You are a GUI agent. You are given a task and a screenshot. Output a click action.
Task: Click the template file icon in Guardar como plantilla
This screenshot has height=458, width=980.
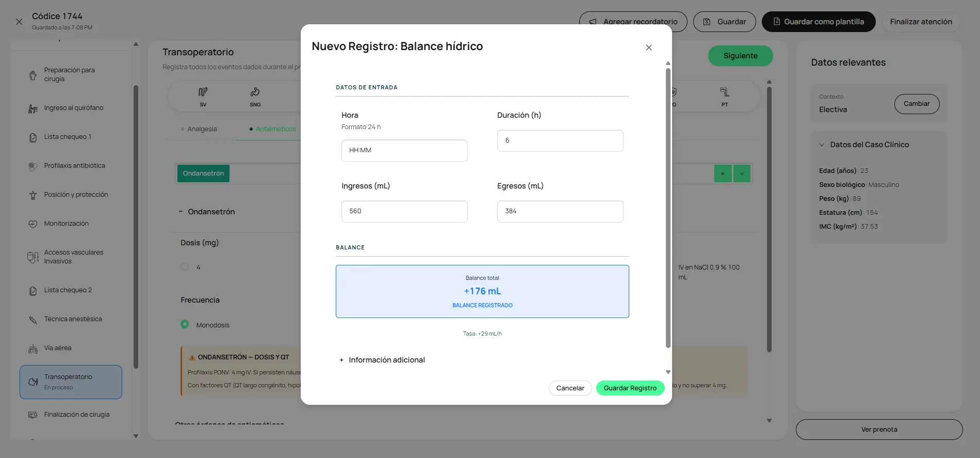[x=777, y=22]
